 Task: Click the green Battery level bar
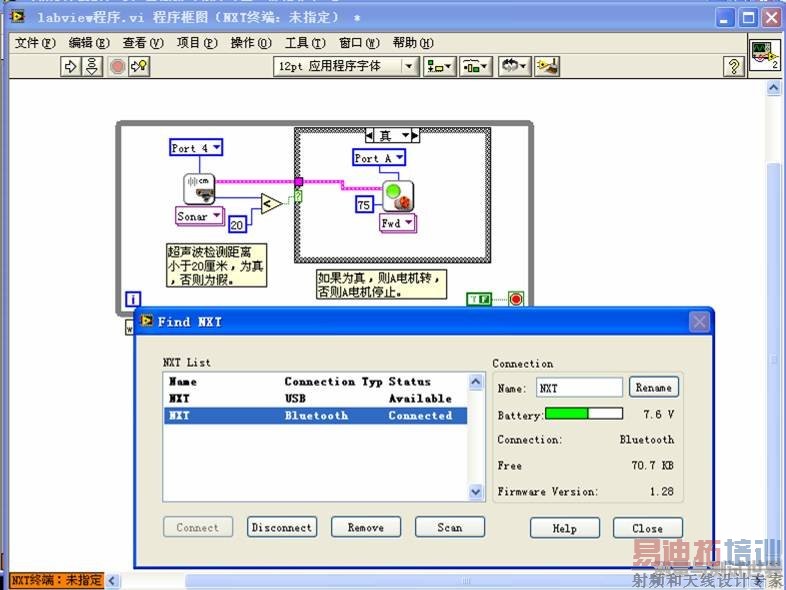tap(584, 414)
